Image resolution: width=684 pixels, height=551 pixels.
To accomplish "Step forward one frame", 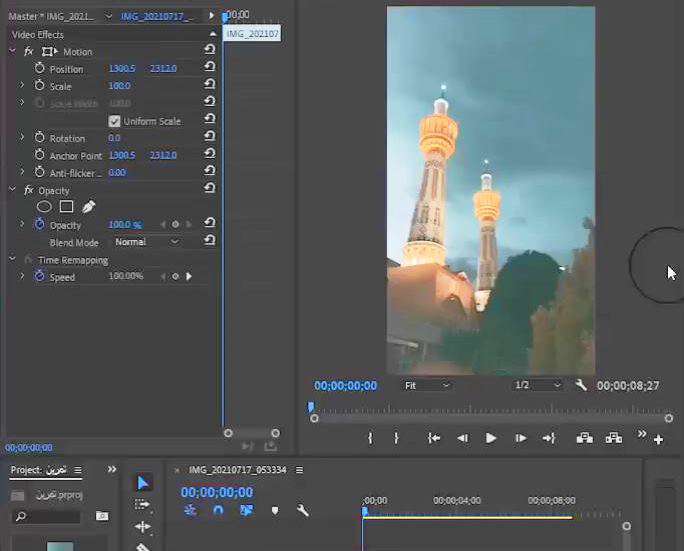I will click(520, 438).
